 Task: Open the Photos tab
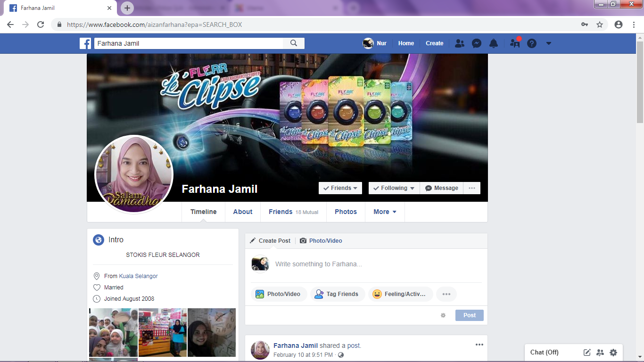(346, 212)
